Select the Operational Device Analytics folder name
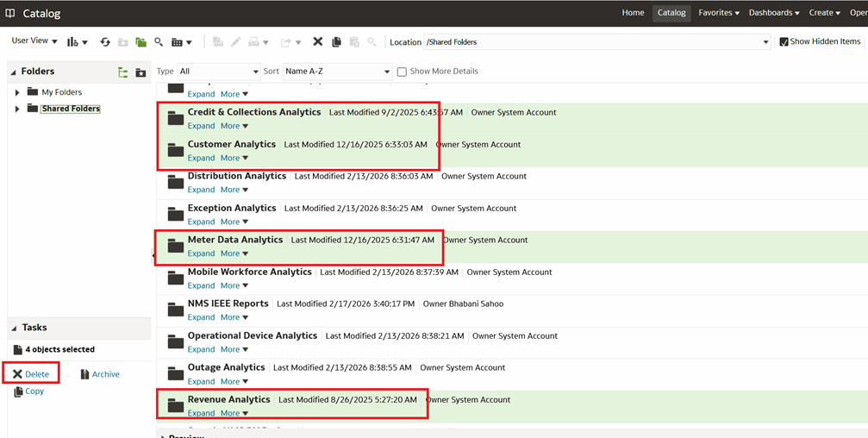This screenshot has width=868, height=438. (253, 335)
